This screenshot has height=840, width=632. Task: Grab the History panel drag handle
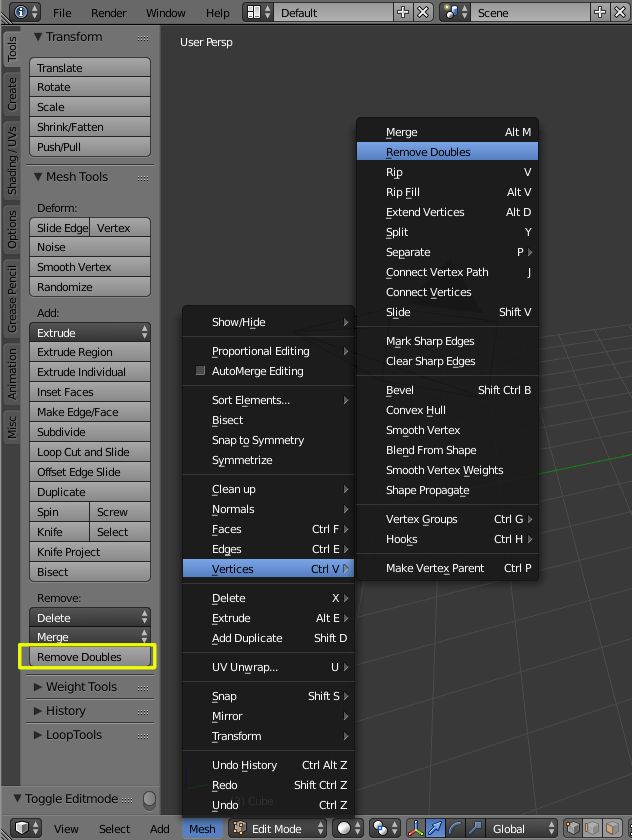click(143, 712)
